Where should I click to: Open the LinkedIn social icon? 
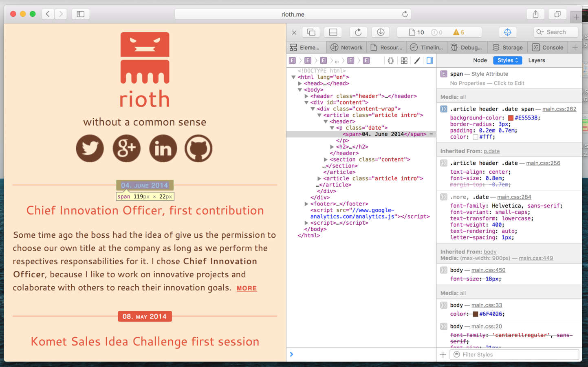click(x=163, y=148)
